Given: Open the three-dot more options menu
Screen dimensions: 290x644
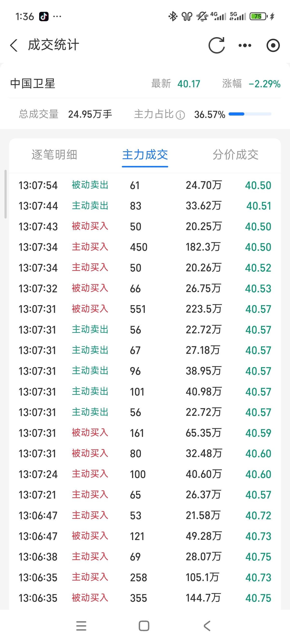Looking at the screenshot, I should click(245, 45).
